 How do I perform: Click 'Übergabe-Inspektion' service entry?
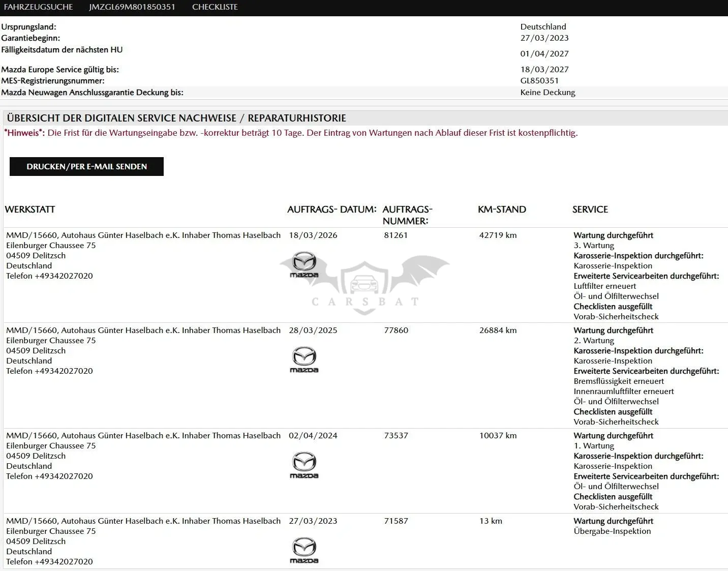[612, 531]
